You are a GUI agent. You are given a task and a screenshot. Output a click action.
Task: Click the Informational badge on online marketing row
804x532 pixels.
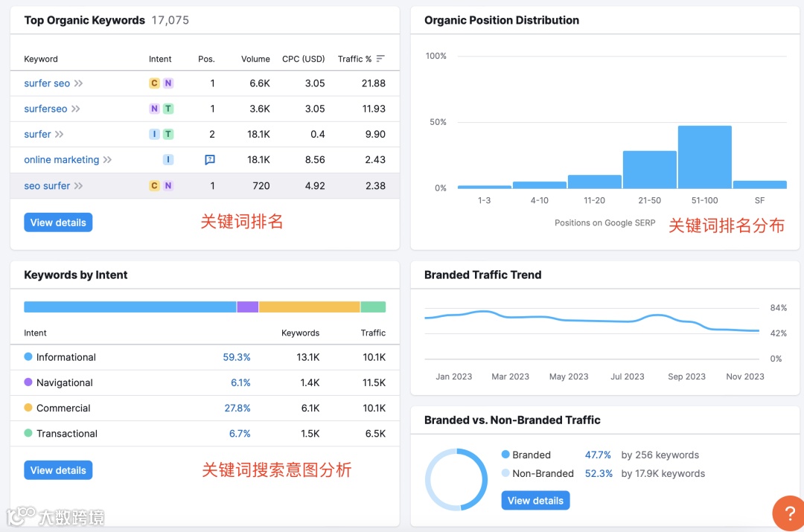click(168, 159)
